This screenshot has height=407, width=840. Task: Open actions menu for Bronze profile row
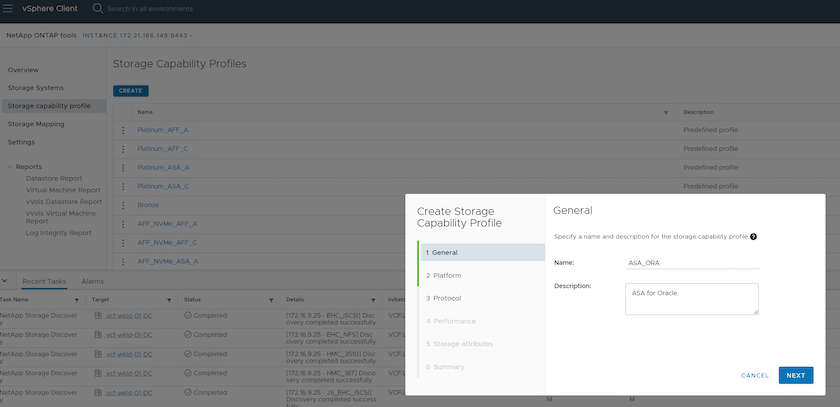(124, 205)
